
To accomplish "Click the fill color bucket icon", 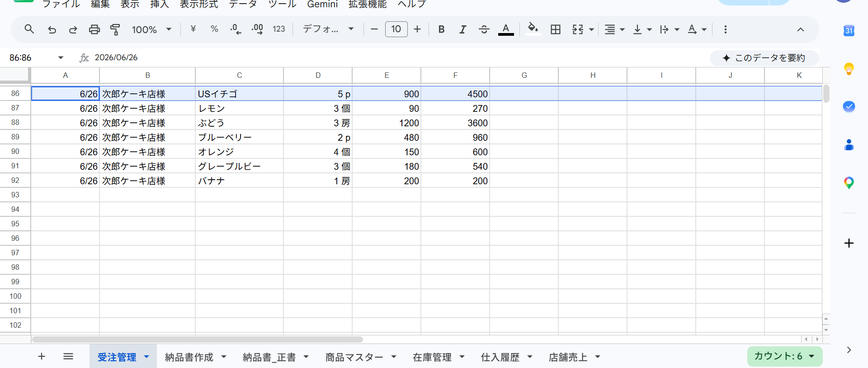I will click(533, 29).
